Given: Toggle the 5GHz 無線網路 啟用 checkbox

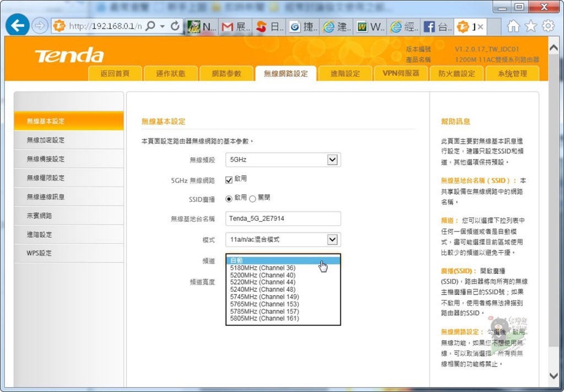Looking at the screenshot, I should [x=229, y=179].
